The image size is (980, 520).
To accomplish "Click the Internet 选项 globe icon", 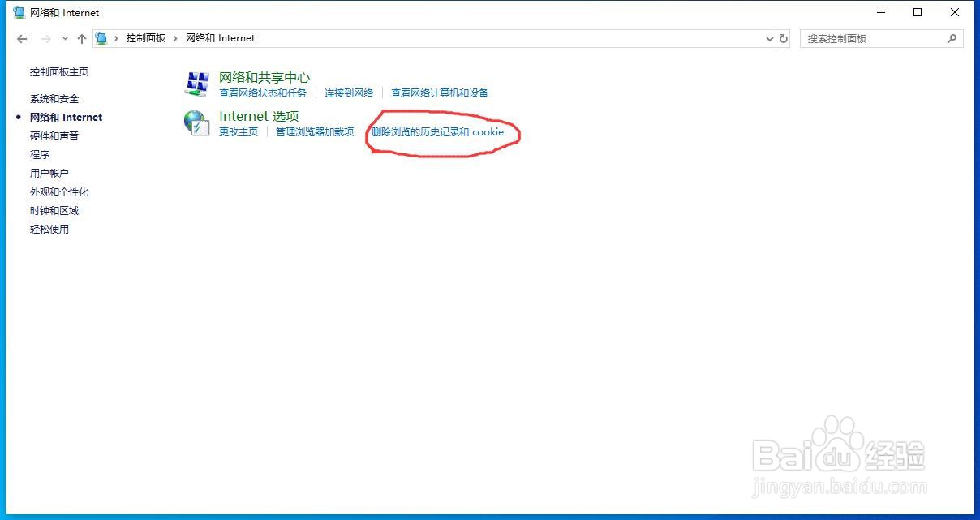I will (196, 122).
